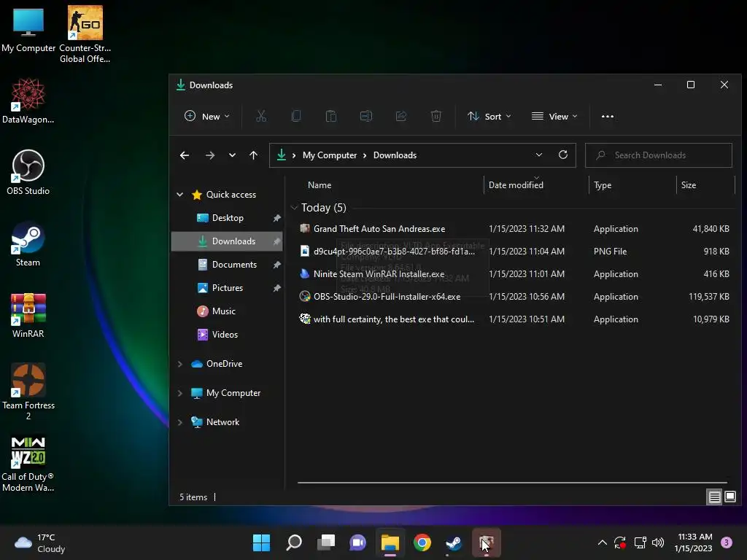Open the Chat app in taskbar
Screen dimensions: 747x560
(x=357, y=542)
